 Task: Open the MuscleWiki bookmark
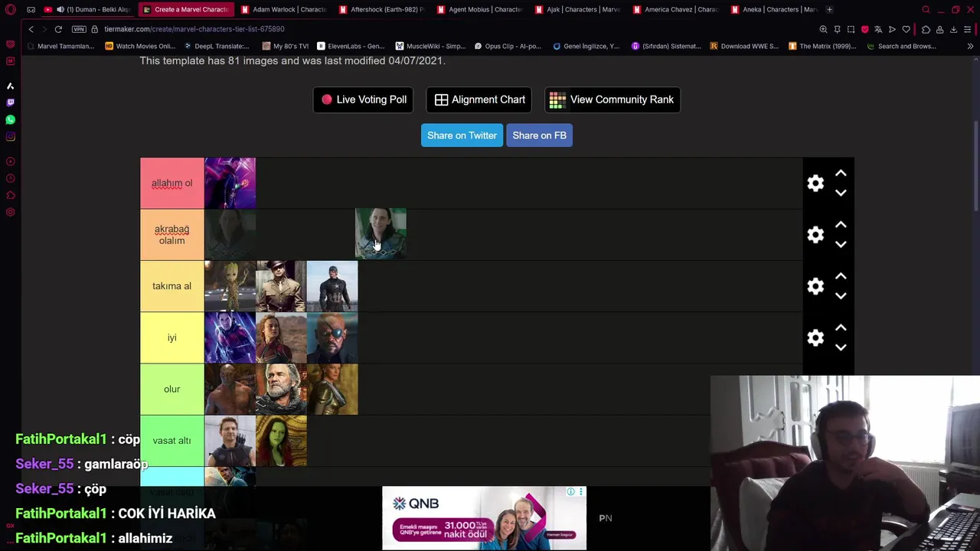point(430,46)
